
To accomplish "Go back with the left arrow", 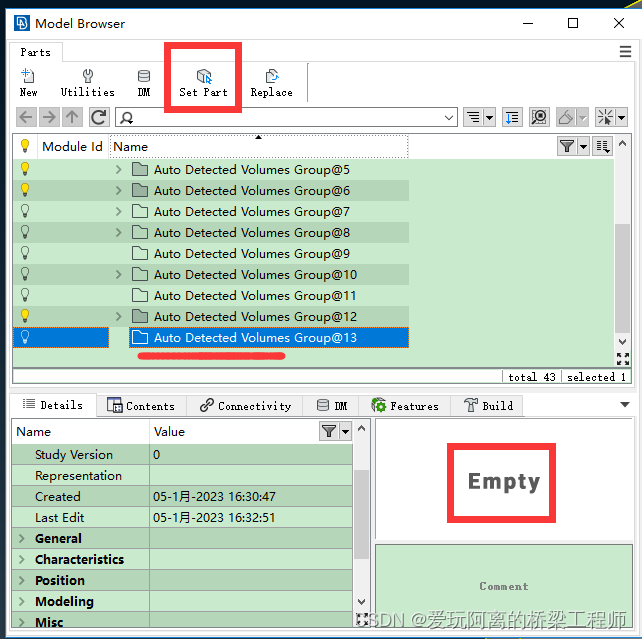I will pos(26,117).
